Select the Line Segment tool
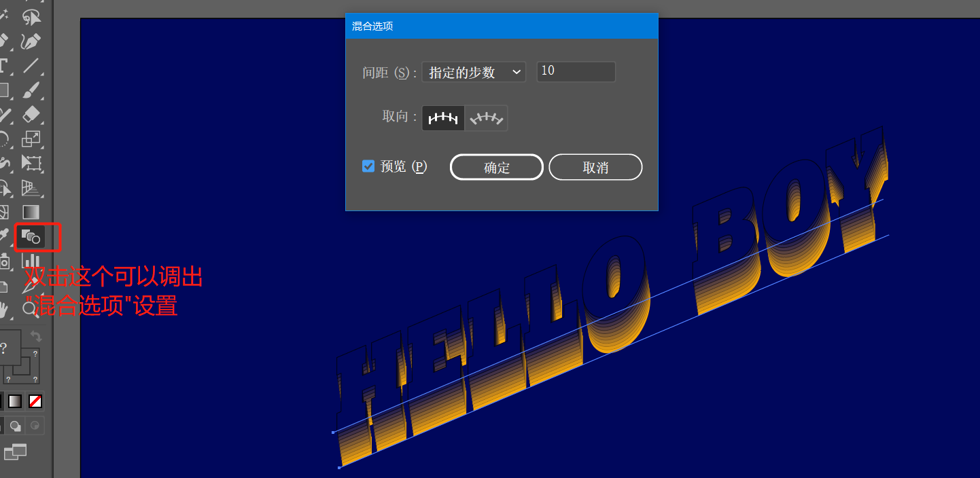 click(31, 66)
